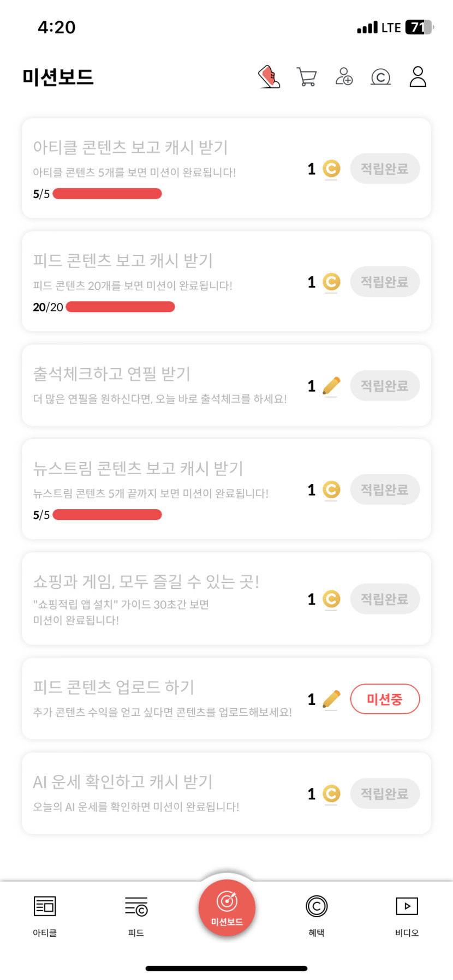This screenshot has height=980, width=453.
Task: Open the user profile icon
Action: [418, 77]
